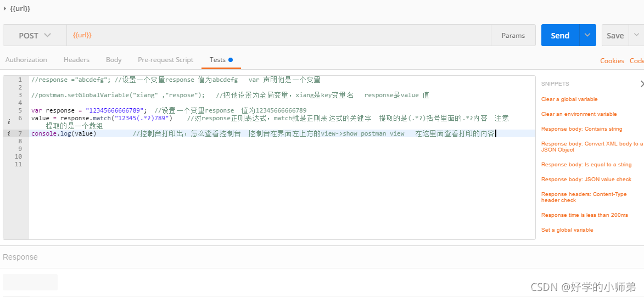Open the Send options dropdown arrow
The image size is (644, 297).
click(588, 36)
